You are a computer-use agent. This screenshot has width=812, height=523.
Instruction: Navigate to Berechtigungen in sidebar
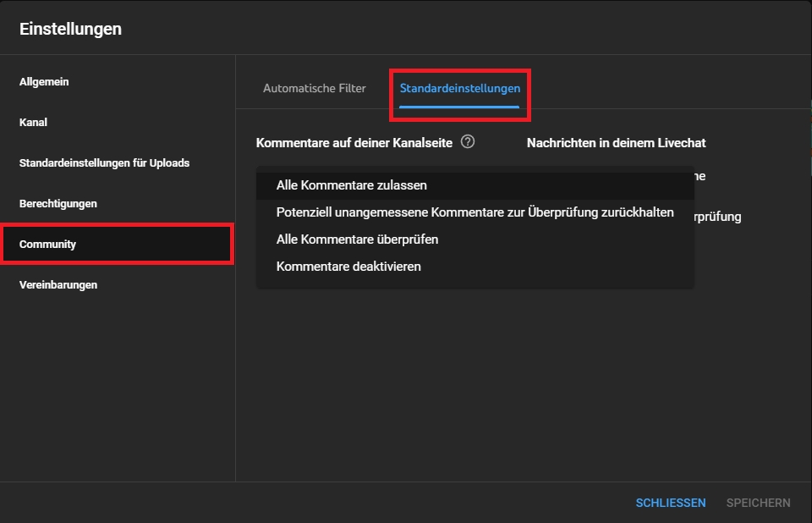58,204
